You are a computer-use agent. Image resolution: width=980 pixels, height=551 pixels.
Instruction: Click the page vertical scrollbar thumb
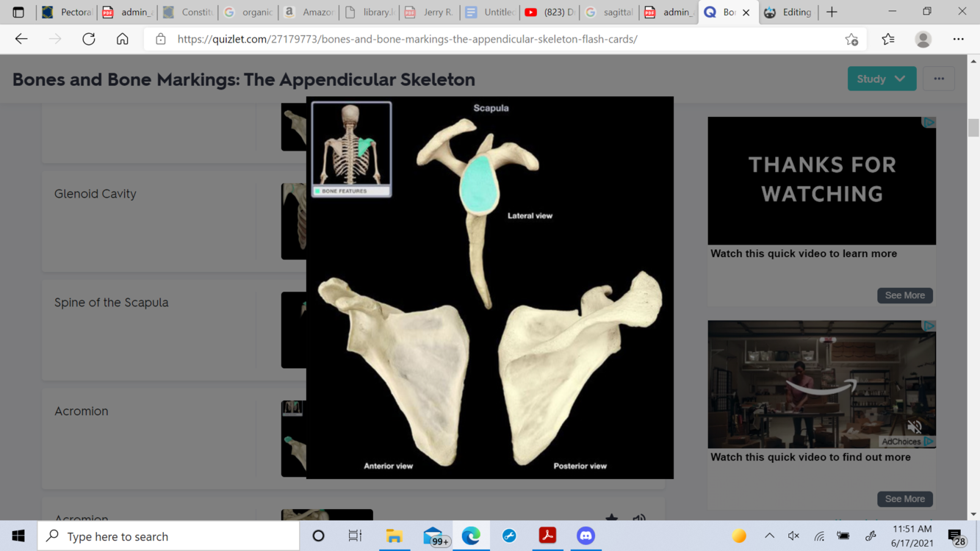973,127
